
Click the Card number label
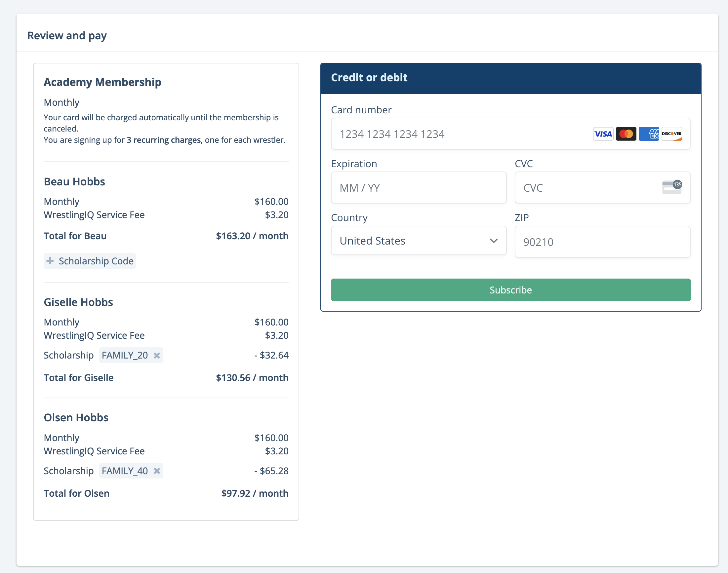[361, 110]
